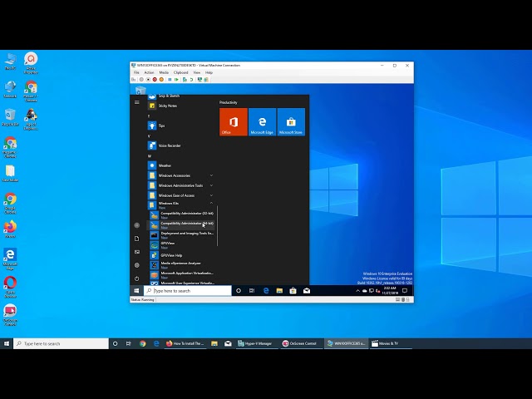Open host Start button
Viewport: 532px width, 399px height.
click(x=7, y=343)
